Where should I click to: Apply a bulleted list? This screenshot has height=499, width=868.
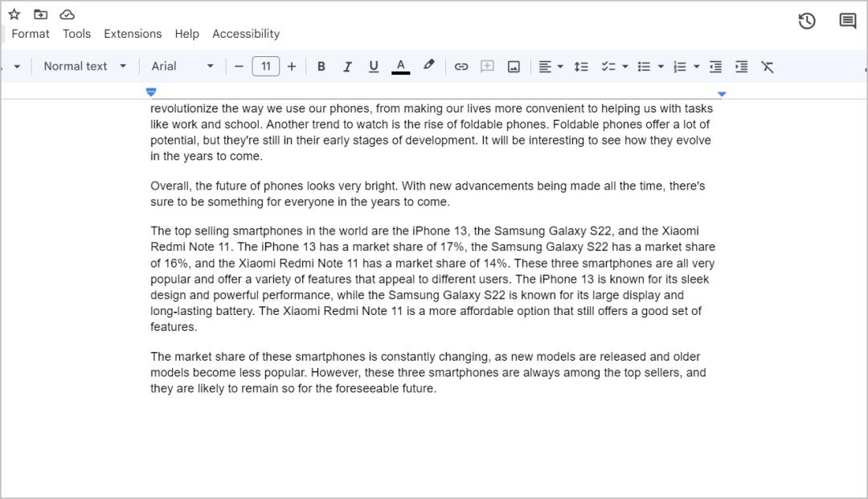(644, 67)
